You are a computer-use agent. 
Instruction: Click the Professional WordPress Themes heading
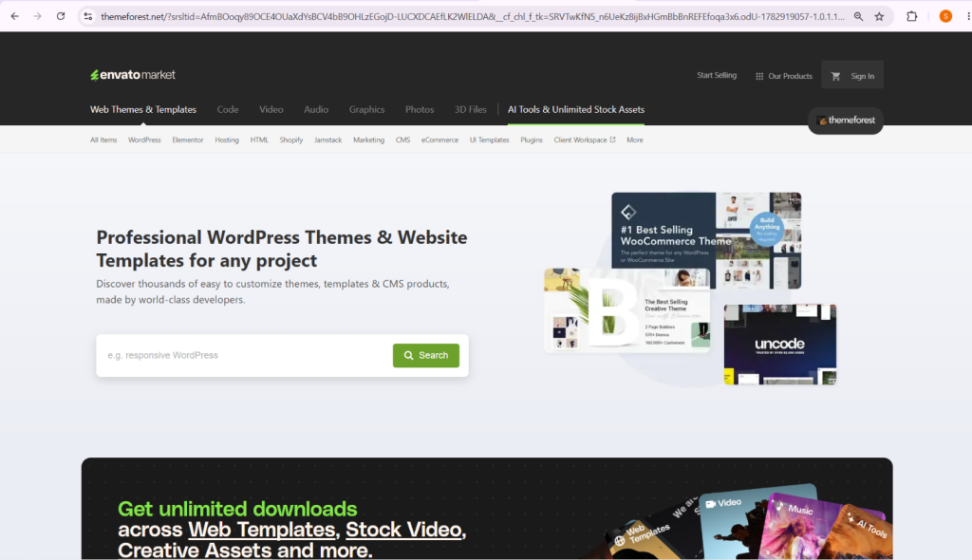[x=281, y=249]
